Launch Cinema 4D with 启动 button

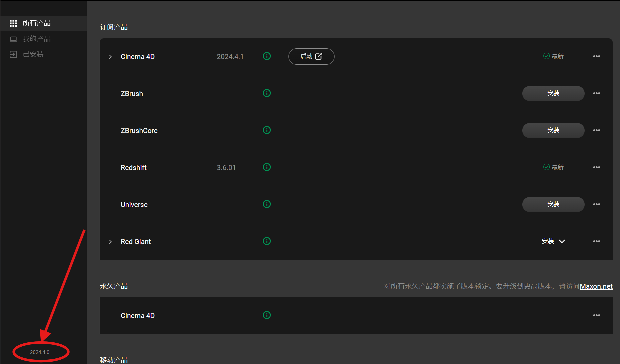[311, 56]
